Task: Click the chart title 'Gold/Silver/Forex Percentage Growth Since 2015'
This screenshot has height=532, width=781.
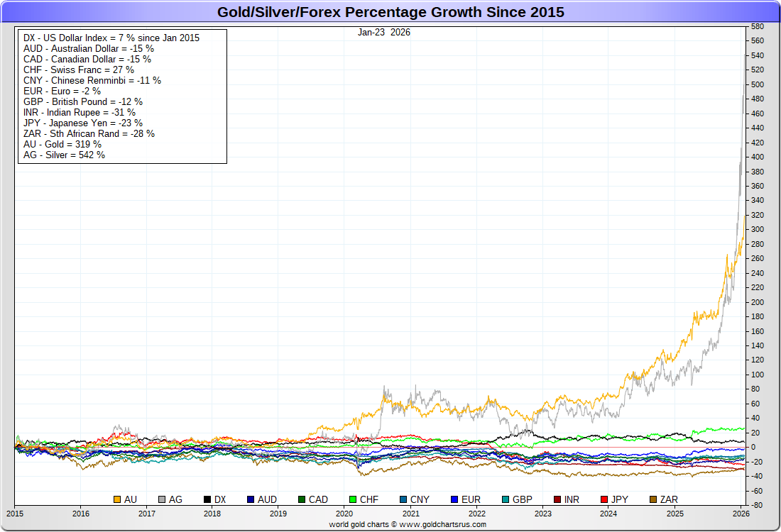Action: coord(390,12)
